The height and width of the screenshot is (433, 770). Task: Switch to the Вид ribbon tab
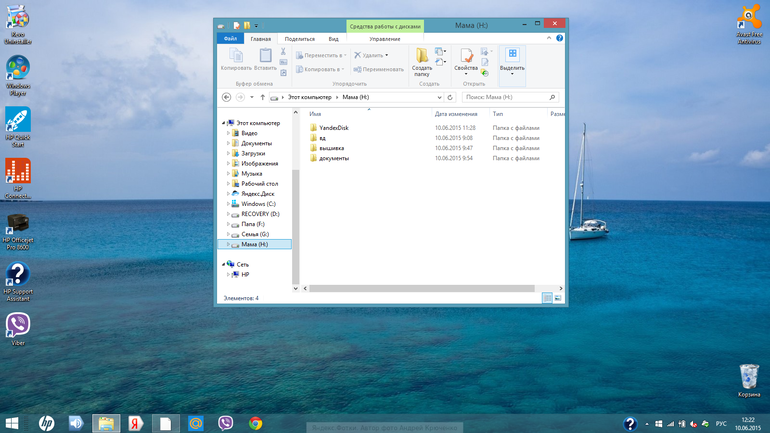click(333, 39)
